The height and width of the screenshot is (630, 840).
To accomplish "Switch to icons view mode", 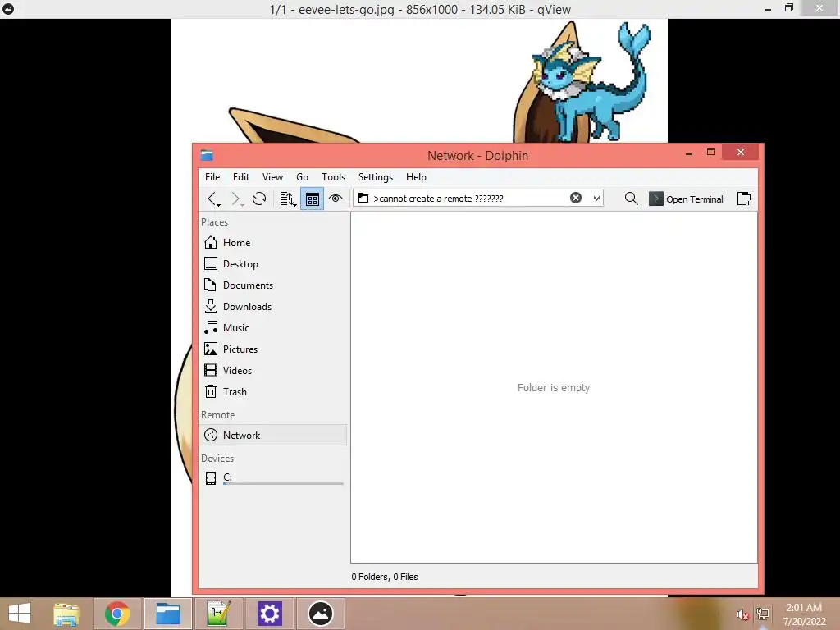I will pos(312,199).
